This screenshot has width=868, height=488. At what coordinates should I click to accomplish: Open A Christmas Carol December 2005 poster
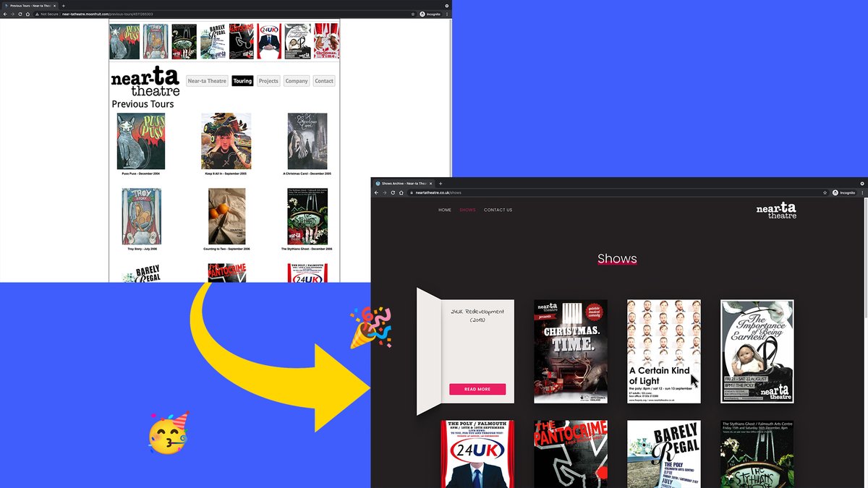(x=307, y=141)
